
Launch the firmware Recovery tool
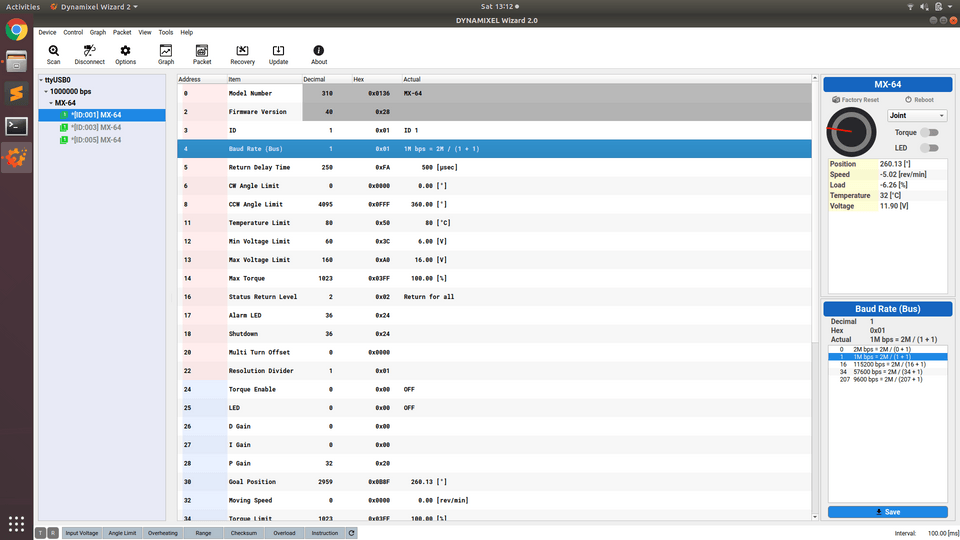[242, 54]
